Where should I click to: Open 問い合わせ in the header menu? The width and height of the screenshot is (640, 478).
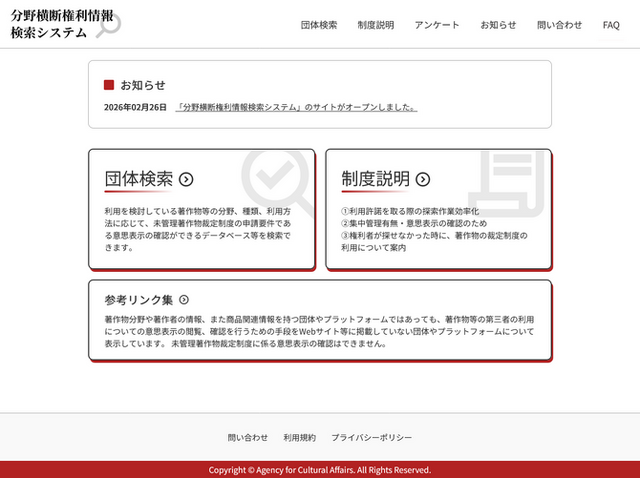(x=559, y=25)
